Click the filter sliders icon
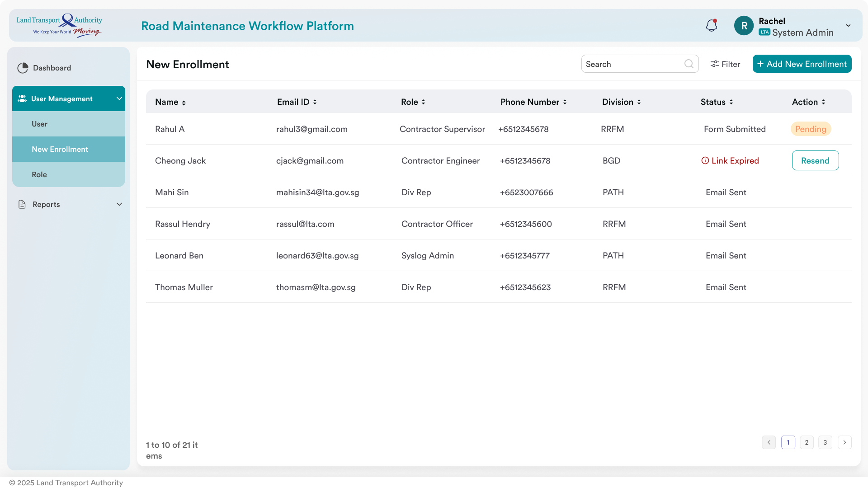Image resolution: width=868 pixels, height=488 pixels. [714, 64]
